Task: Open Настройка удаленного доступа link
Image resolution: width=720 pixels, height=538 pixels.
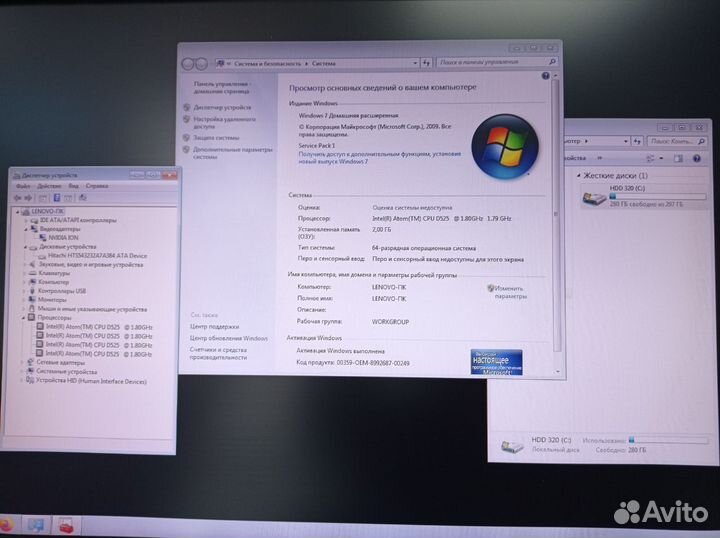Action: pos(225,122)
